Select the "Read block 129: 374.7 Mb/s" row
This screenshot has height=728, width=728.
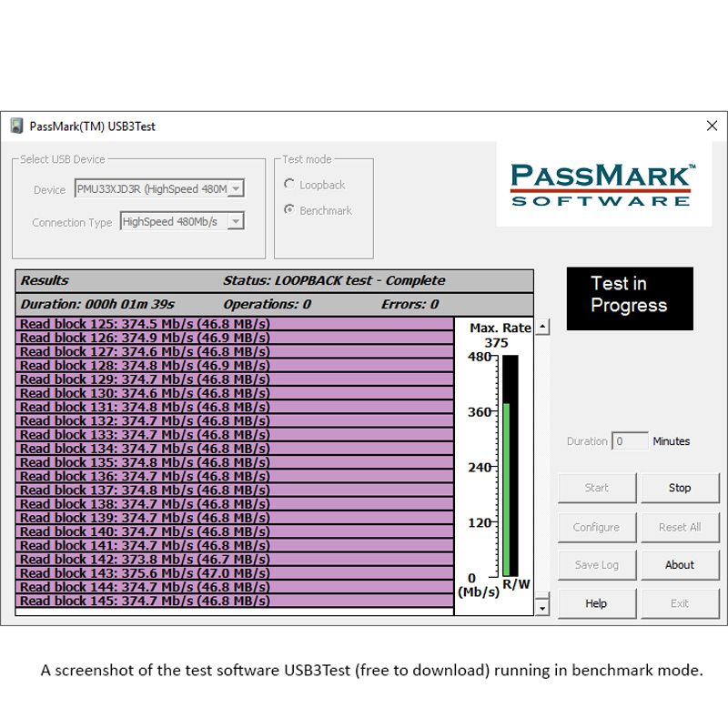pos(235,379)
